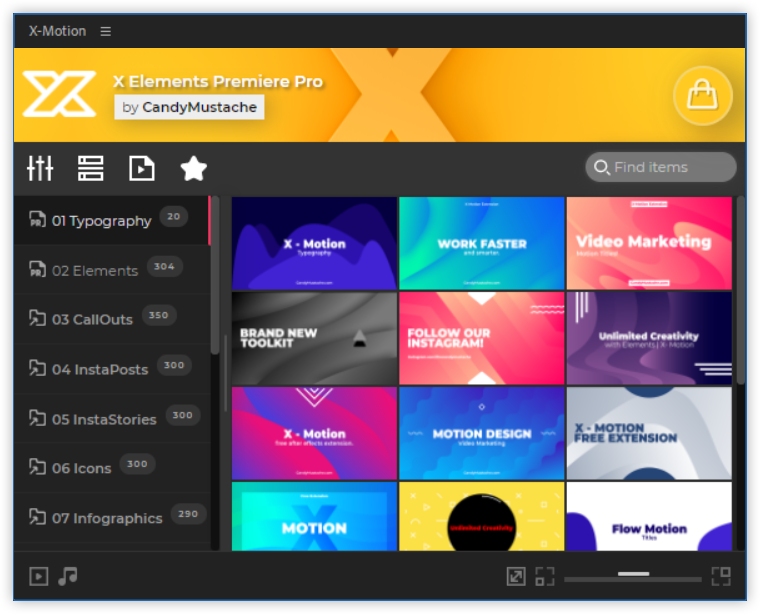Click the 290 count badge

click(188, 514)
